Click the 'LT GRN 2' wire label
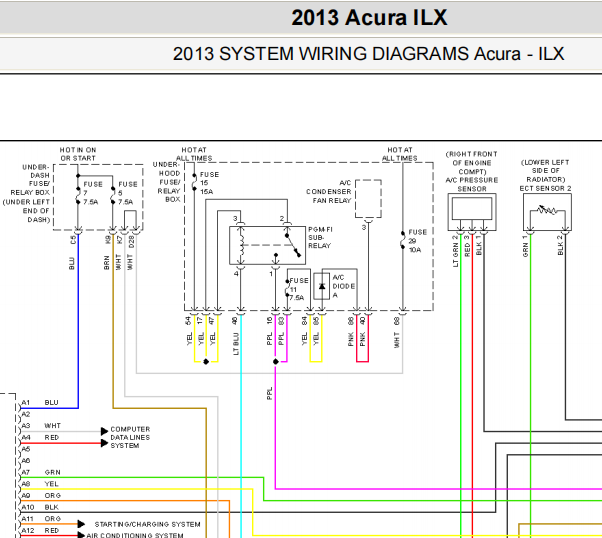This screenshot has width=602, height=538. coord(455,251)
